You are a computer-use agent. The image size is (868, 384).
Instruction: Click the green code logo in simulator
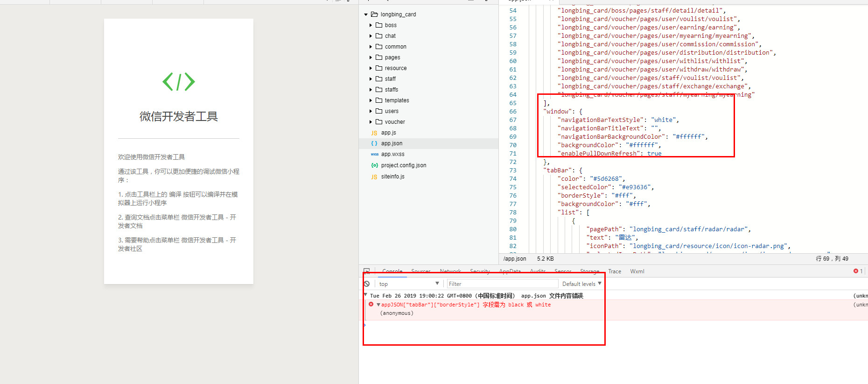coord(179,82)
